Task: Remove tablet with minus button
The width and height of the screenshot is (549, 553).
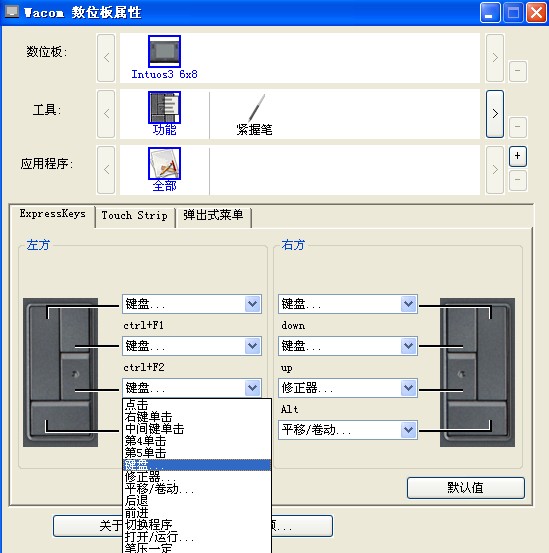Action: (x=518, y=71)
